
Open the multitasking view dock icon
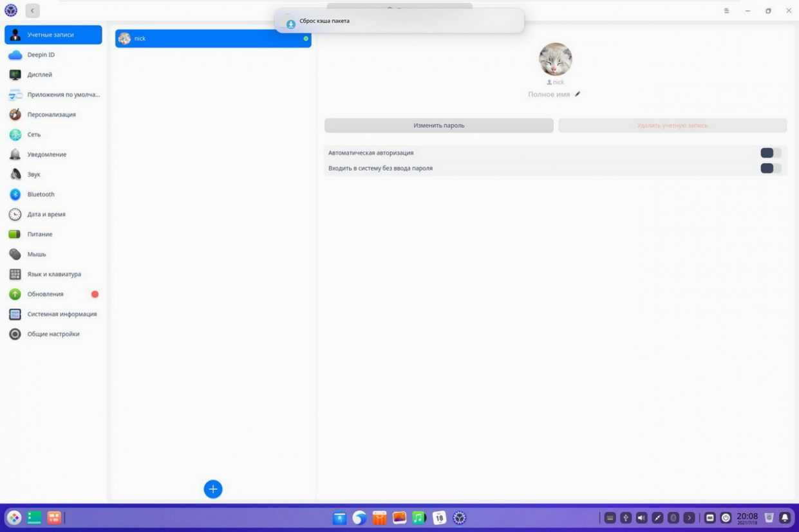[54, 518]
